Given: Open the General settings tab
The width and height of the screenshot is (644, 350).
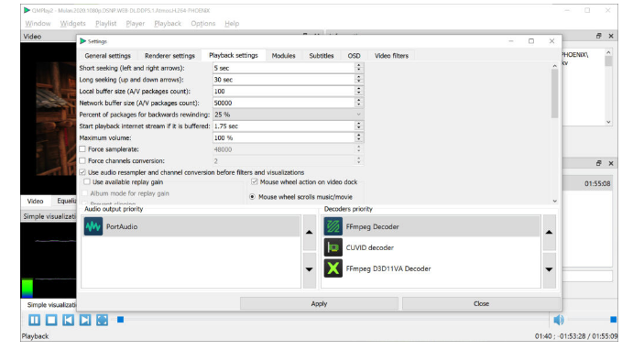Looking at the screenshot, I should pos(107,56).
